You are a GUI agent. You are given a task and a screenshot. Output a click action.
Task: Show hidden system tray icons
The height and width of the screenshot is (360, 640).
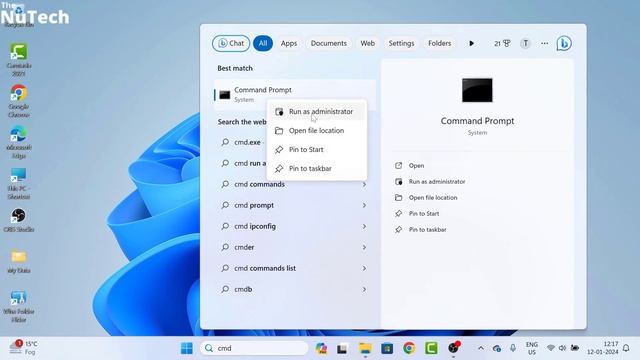481,348
